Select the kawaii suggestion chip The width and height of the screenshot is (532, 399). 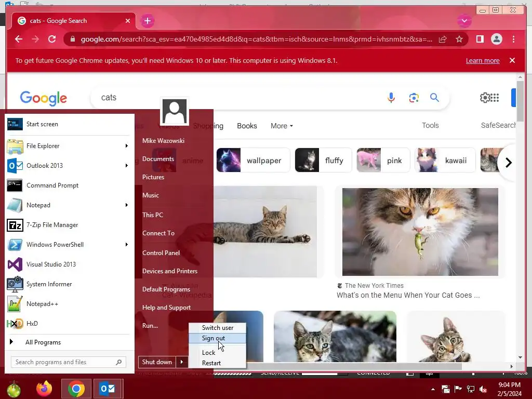(x=445, y=160)
